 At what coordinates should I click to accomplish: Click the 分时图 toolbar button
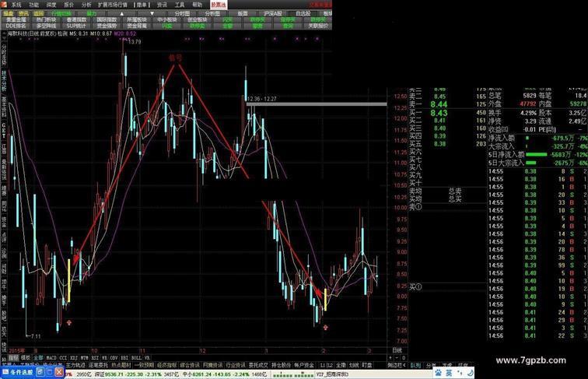[182, 13]
